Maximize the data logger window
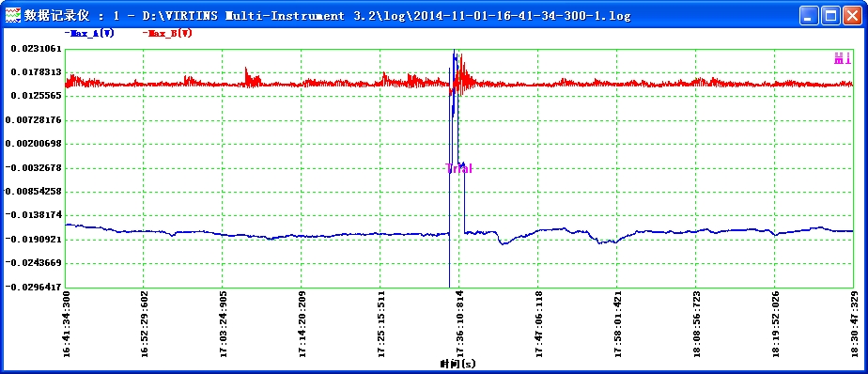This screenshot has width=868, height=374. tap(830, 15)
